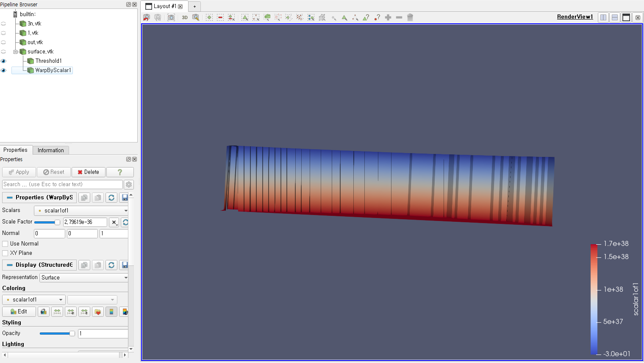Click the Select Points On surface tool
The height and width of the screenshot is (363, 644).
(x=256, y=17)
